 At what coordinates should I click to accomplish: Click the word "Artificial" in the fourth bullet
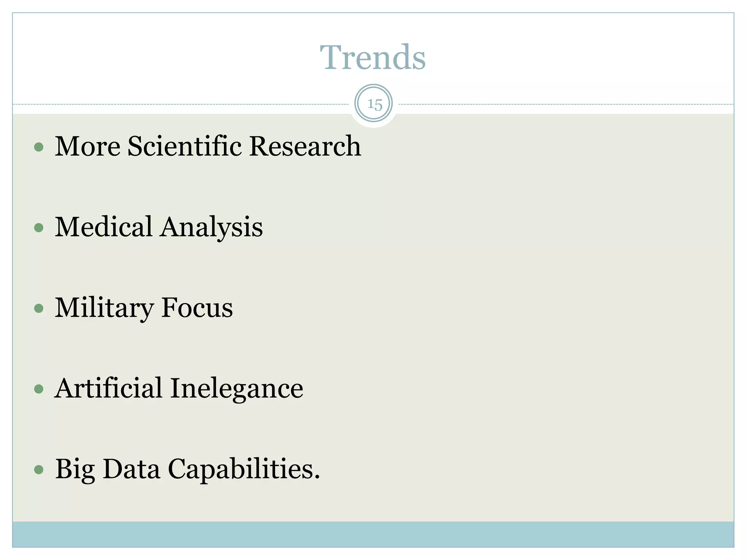pos(108,388)
